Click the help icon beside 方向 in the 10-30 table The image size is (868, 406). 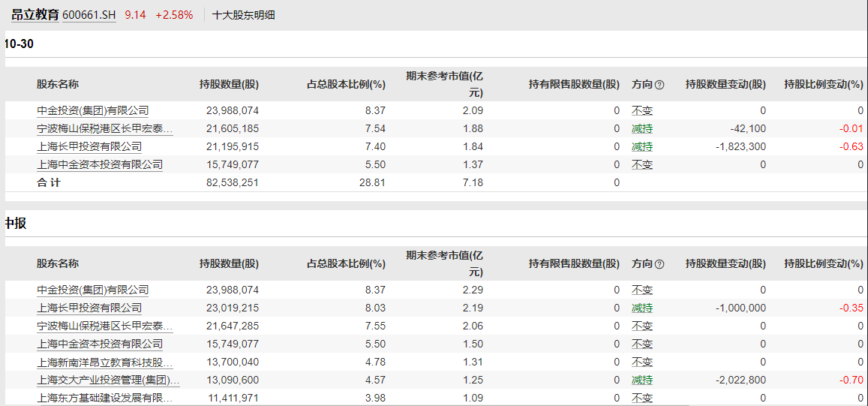[659, 86]
